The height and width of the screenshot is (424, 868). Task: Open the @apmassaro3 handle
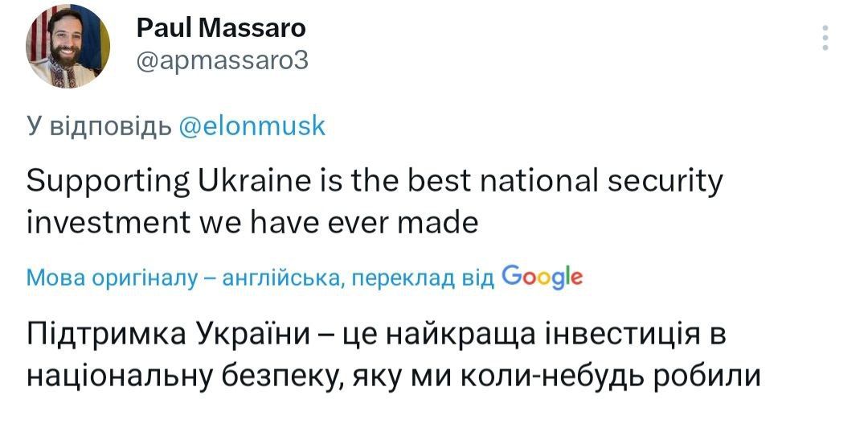tap(223, 61)
